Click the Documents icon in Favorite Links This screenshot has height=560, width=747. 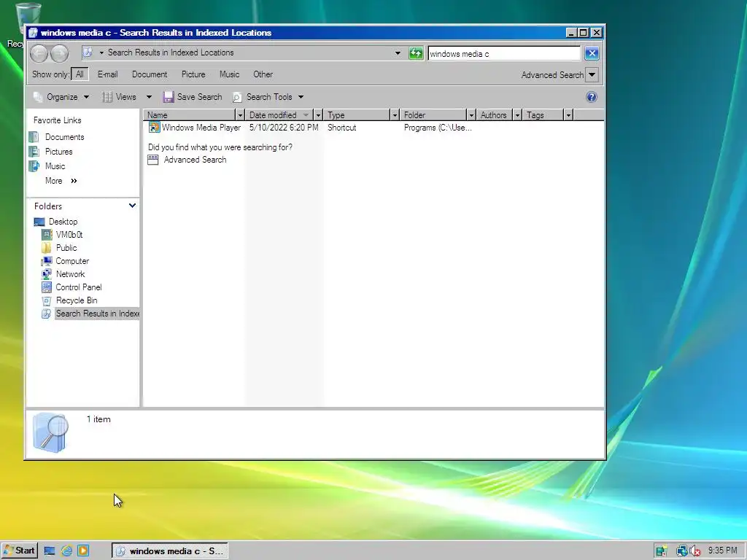tap(34, 137)
